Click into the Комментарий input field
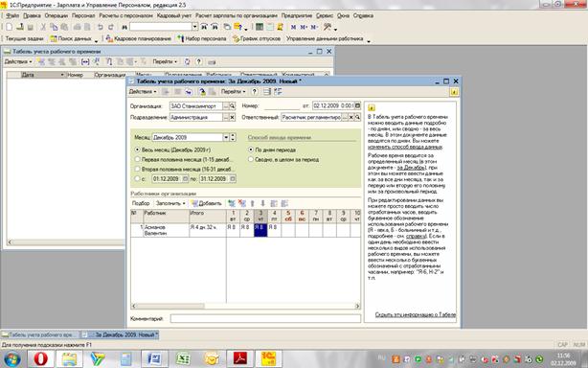The width and height of the screenshot is (588, 368). click(265, 318)
